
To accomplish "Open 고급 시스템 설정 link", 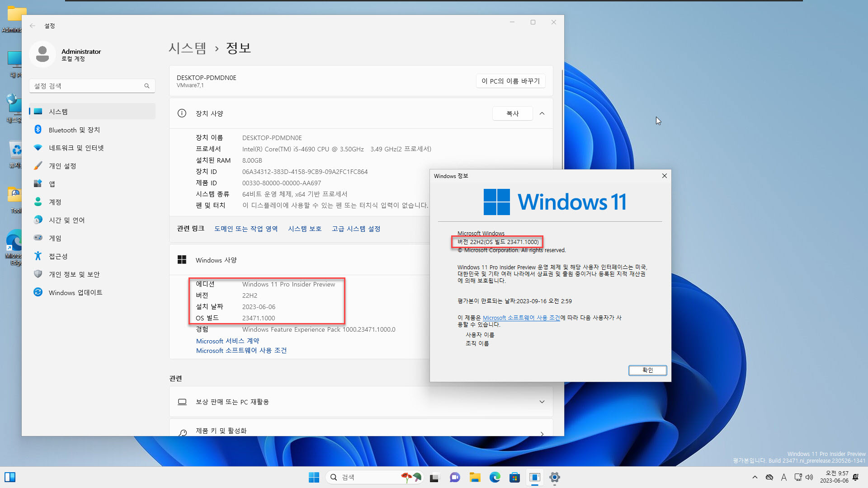I will coord(356,229).
